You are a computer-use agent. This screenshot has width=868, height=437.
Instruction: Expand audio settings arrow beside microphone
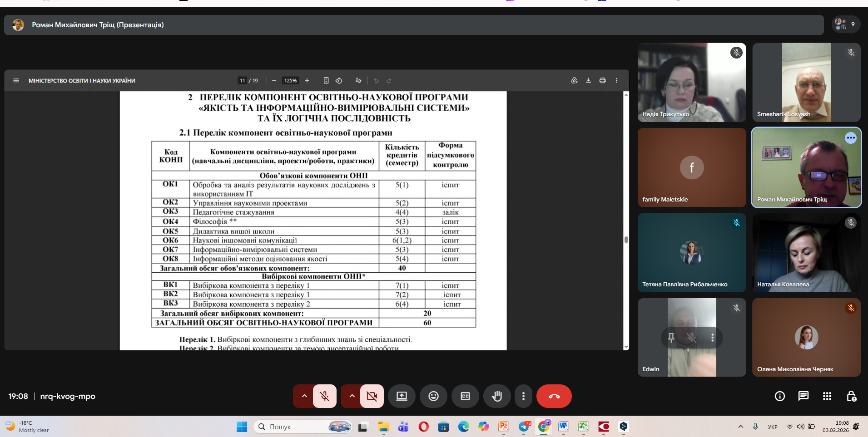tap(304, 396)
